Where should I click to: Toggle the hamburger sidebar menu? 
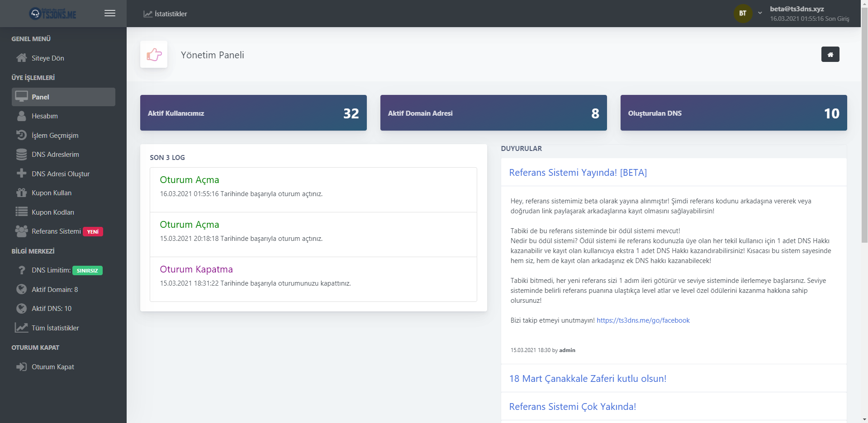pyautogui.click(x=110, y=13)
